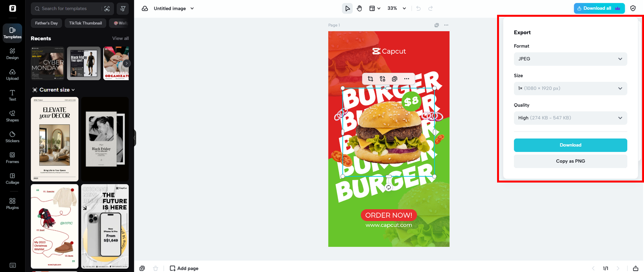Open the Templates sidebar tab
Viewport: 644px width, 272px height.
point(12,33)
